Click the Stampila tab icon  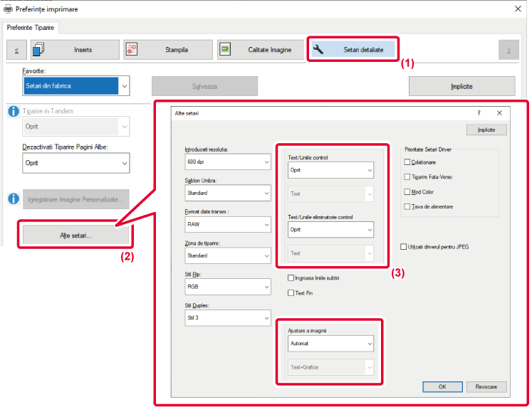133,50
